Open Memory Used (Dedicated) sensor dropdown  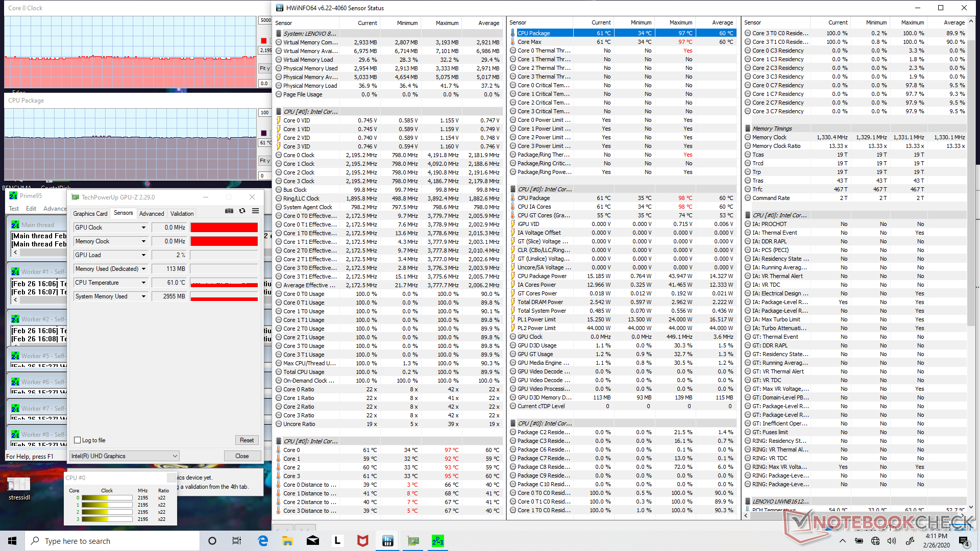pos(143,269)
